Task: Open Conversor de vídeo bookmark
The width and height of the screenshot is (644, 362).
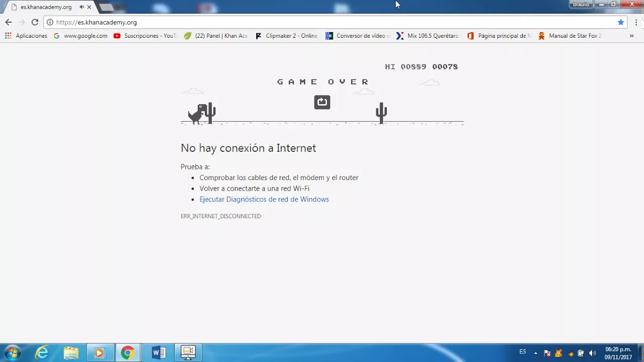Action: tap(358, 36)
